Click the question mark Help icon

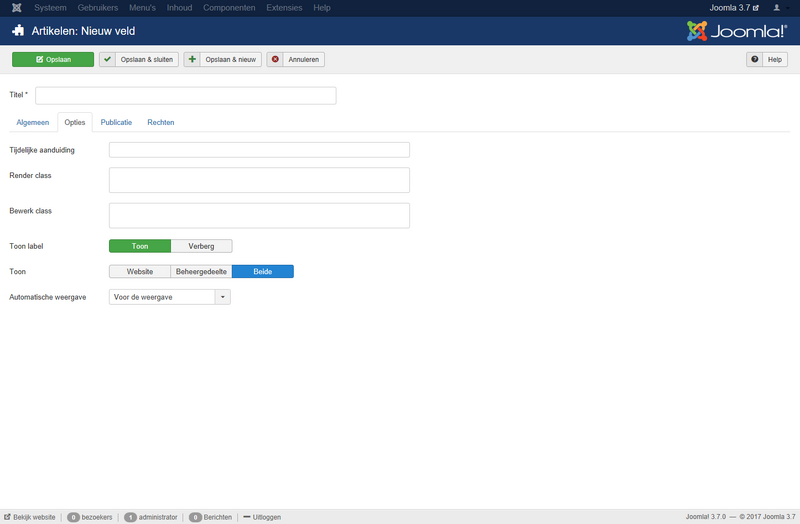[x=755, y=59]
